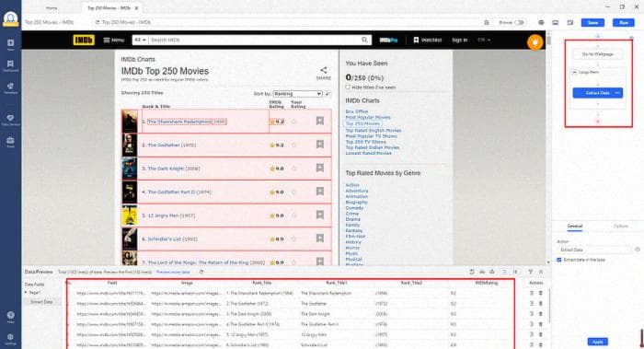Click the URL address field

coord(287,23)
